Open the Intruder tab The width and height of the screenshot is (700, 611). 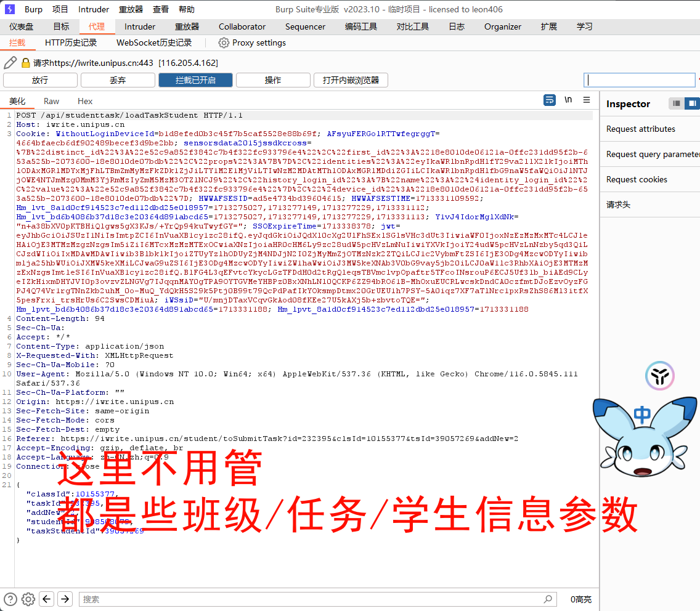(x=140, y=26)
